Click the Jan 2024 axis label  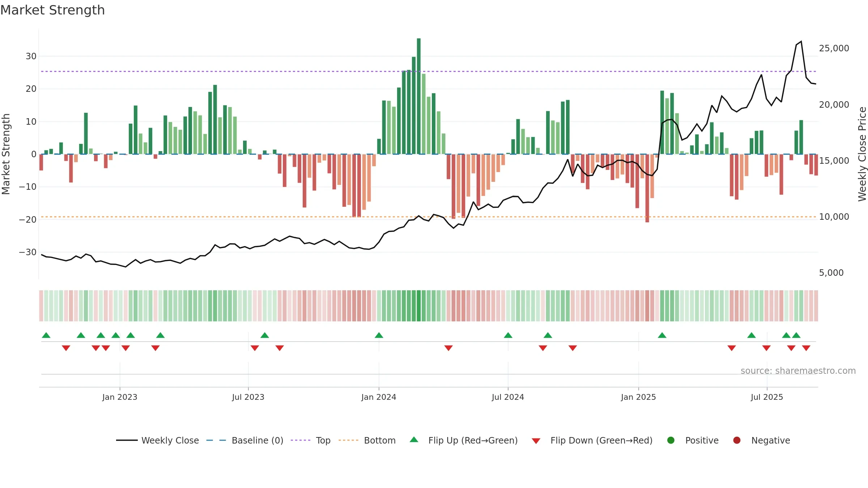click(379, 397)
